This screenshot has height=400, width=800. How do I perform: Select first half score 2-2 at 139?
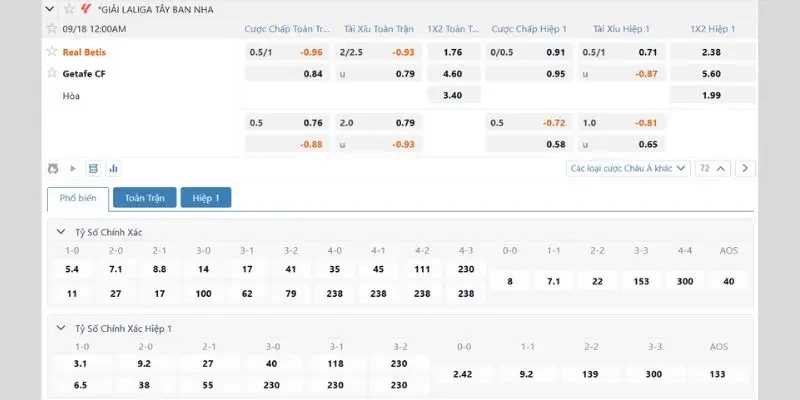590,374
